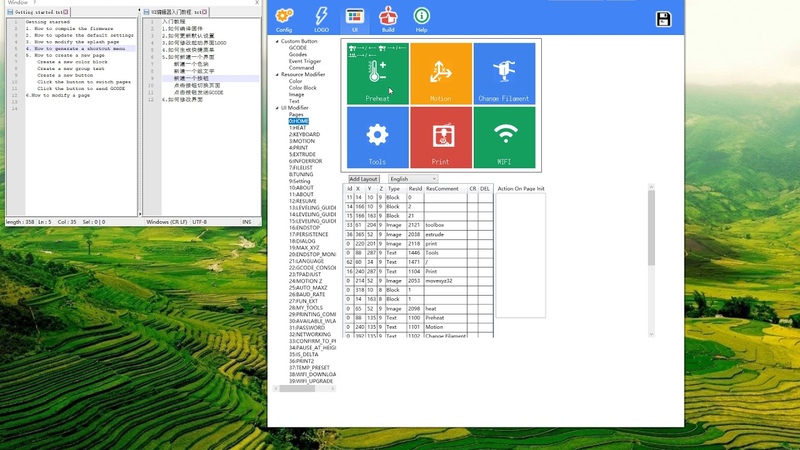
Task: Click the Print printer tile
Action: coord(441,137)
